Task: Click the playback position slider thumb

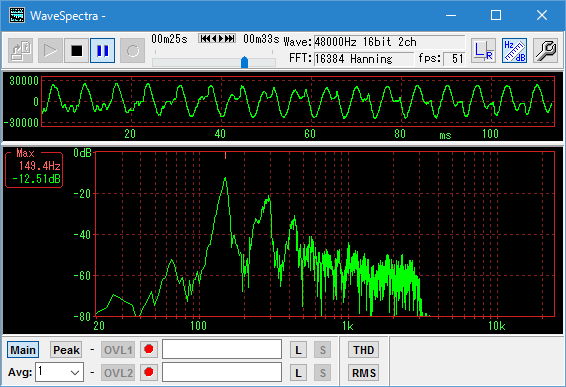Action: coord(244,62)
